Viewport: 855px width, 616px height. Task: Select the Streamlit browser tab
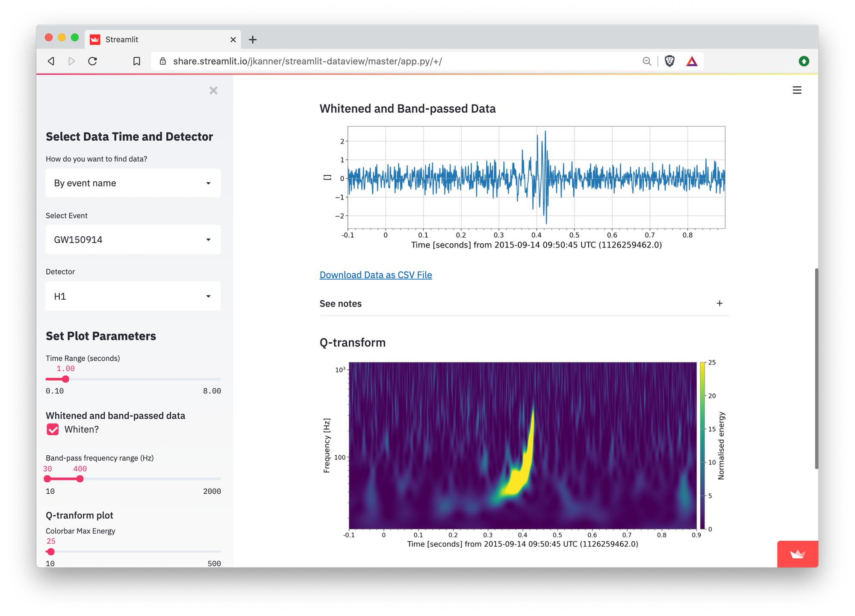coord(163,39)
